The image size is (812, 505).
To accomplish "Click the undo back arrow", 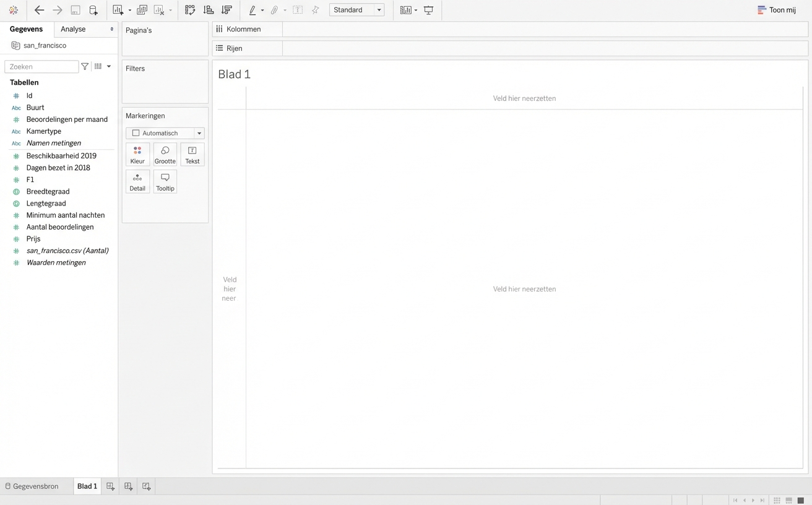I will [x=39, y=10].
